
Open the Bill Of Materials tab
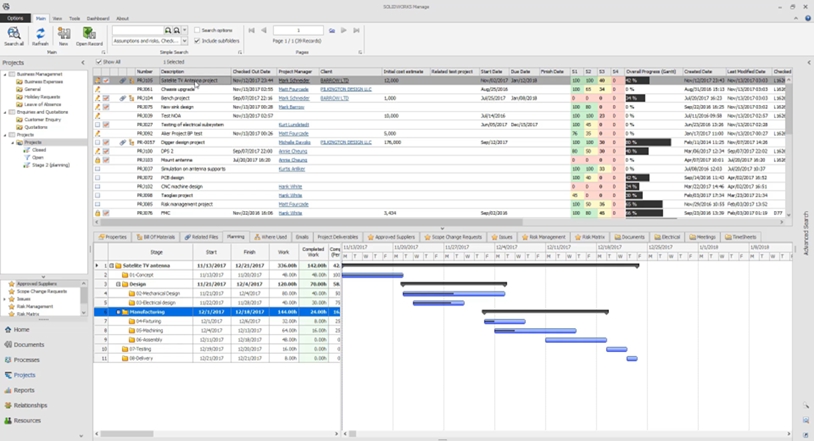tap(156, 237)
